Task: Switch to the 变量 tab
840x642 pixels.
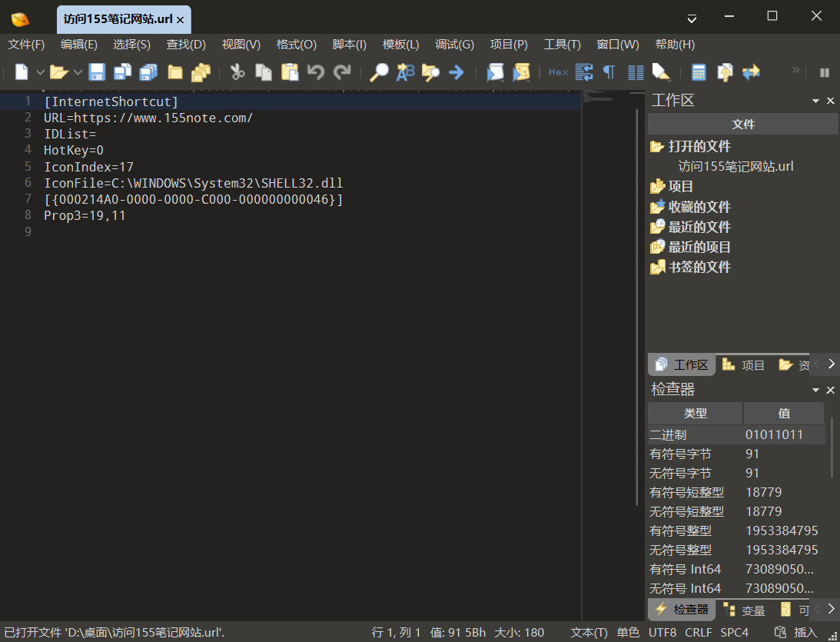Action: click(744, 610)
